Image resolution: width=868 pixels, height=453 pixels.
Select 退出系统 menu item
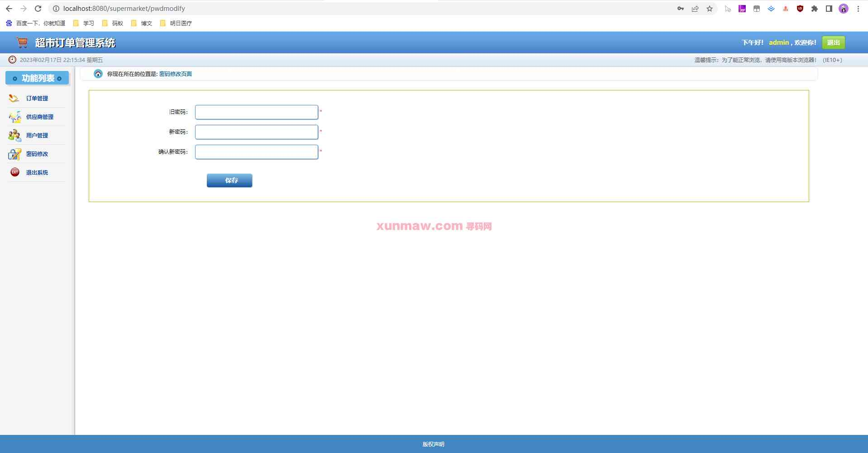point(37,172)
